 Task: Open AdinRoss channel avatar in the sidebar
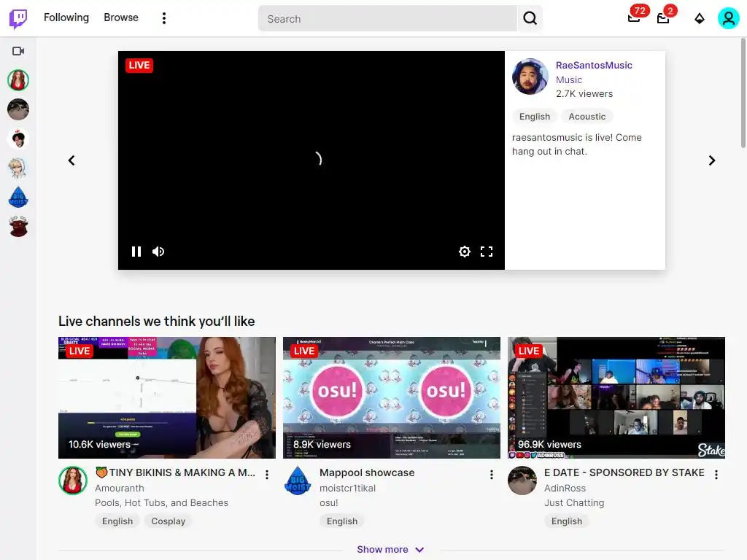(18, 109)
